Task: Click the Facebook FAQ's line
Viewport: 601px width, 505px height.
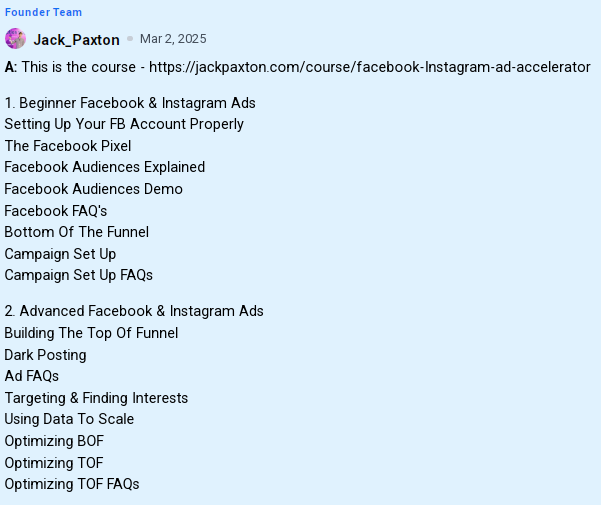Action: click(x=56, y=211)
